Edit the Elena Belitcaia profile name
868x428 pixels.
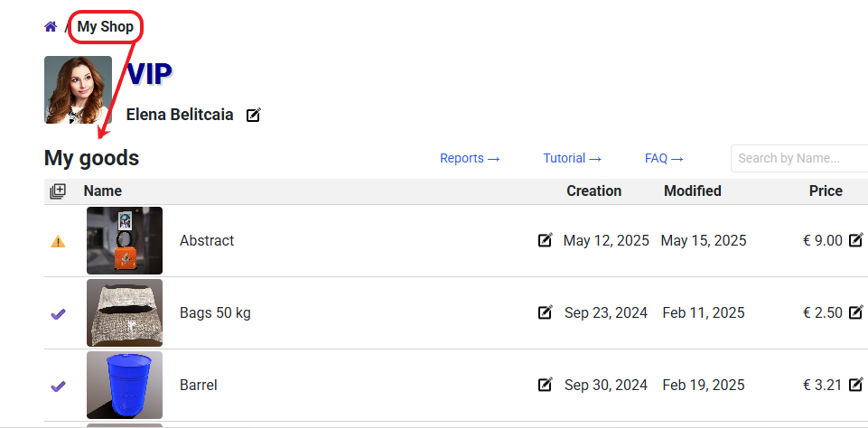tap(254, 116)
